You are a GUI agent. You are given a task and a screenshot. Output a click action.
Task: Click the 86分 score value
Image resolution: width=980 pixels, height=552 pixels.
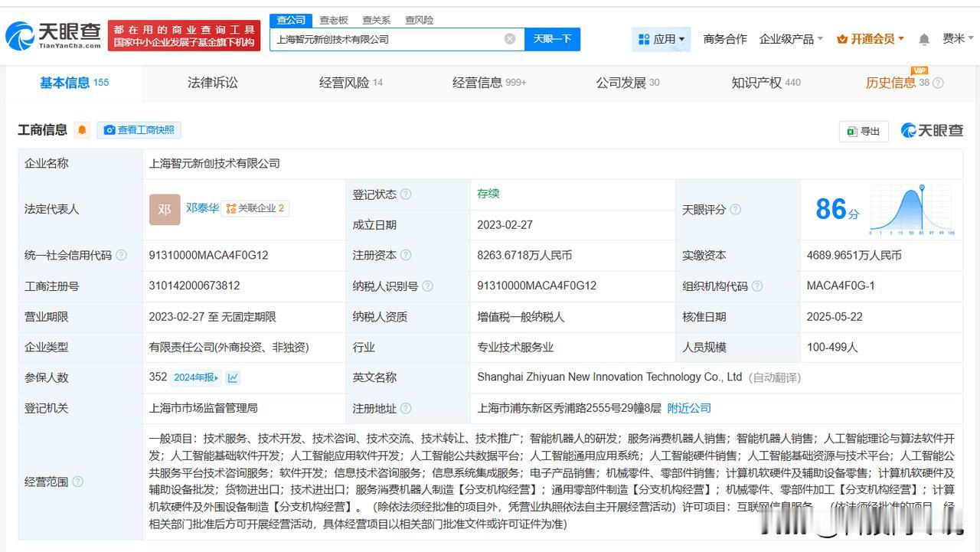tap(838, 209)
